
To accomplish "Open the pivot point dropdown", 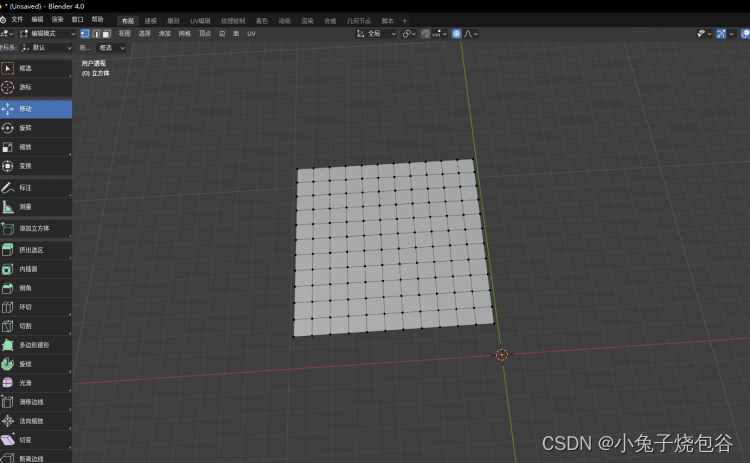I will [409, 33].
